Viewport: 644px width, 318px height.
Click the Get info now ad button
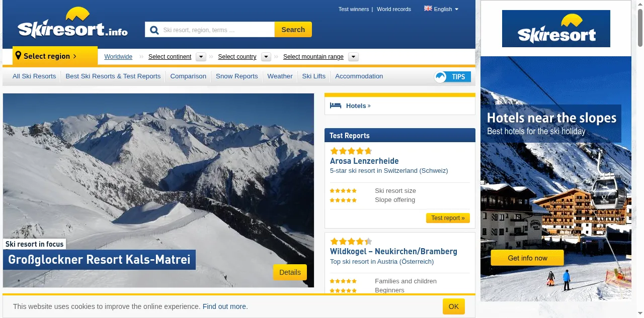tap(527, 258)
